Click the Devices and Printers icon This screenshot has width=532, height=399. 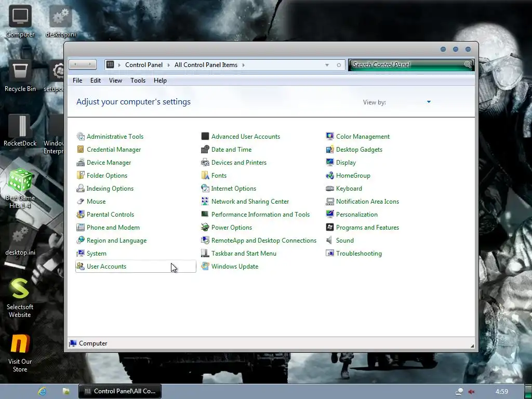205,163
